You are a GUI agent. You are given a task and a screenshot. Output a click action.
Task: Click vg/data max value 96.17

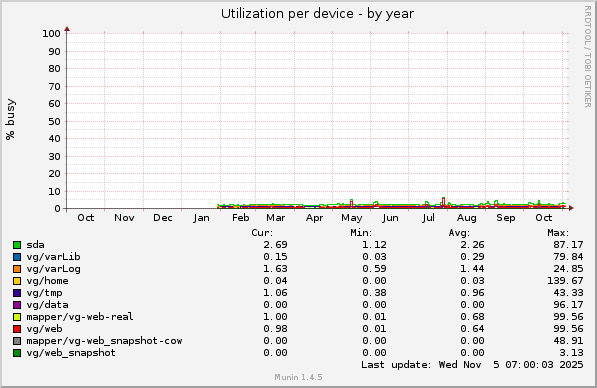(x=568, y=305)
